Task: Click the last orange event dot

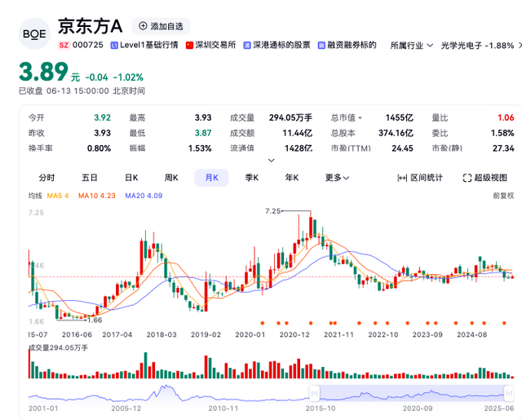Action: point(504,323)
